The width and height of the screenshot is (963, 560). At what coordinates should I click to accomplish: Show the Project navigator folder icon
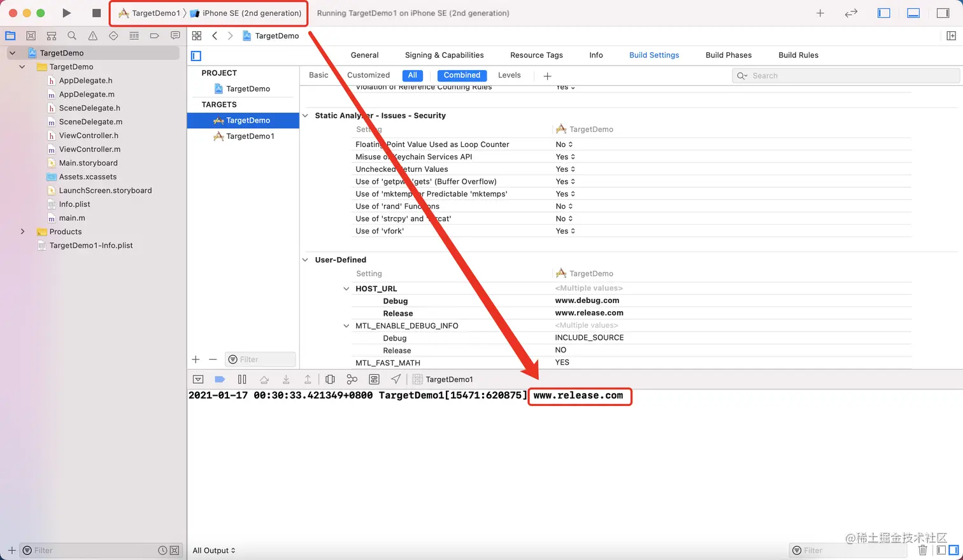pyautogui.click(x=10, y=36)
